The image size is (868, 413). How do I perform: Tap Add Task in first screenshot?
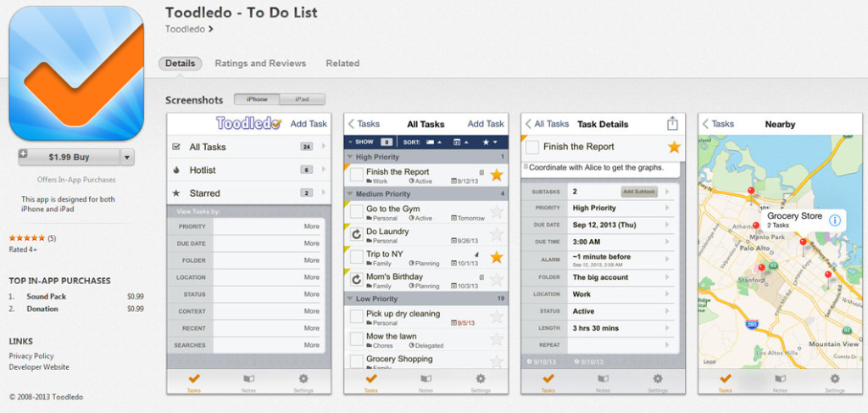309,124
